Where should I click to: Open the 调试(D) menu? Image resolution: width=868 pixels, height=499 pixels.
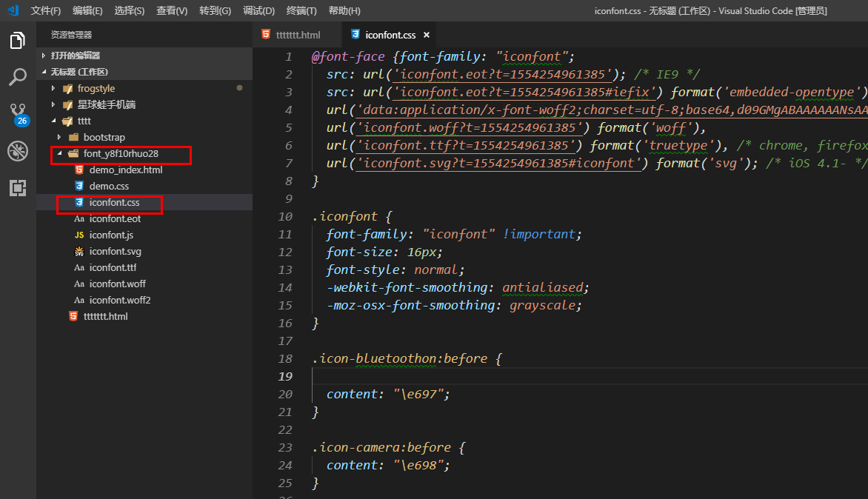258,10
